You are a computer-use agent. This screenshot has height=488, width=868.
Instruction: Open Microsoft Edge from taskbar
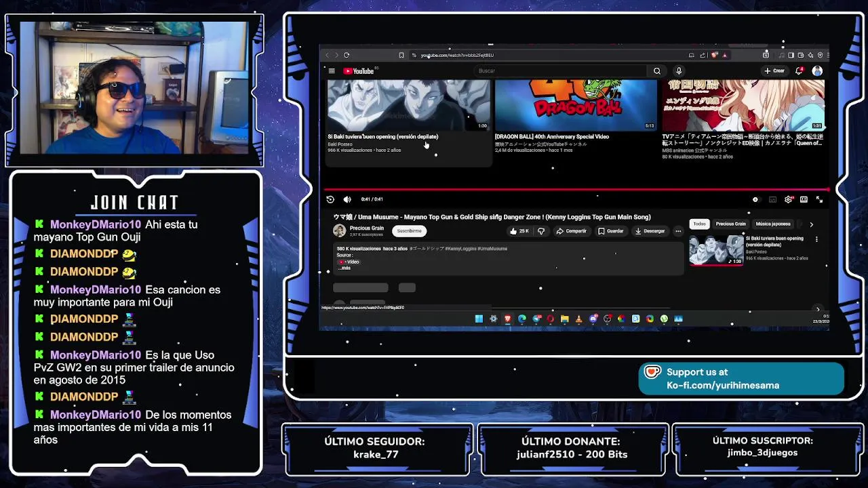point(521,319)
